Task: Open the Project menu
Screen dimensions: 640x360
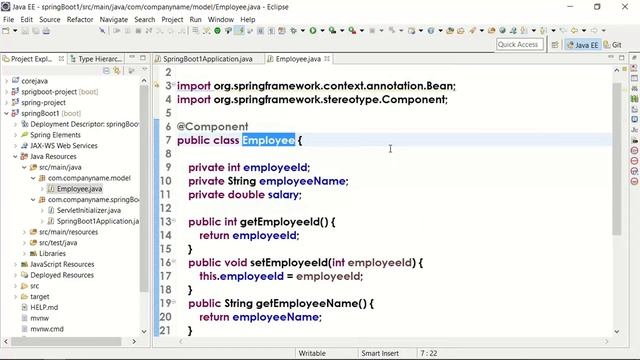Action: pos(172,20)
